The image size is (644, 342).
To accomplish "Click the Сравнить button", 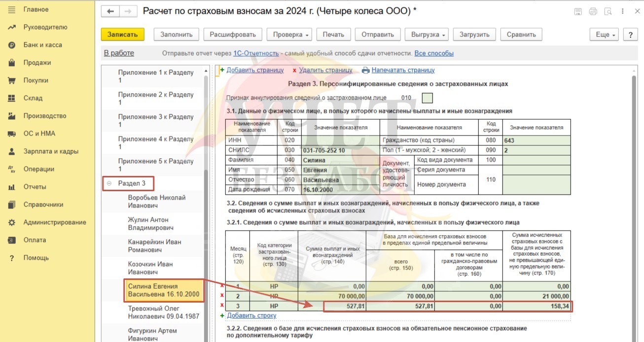I will [521, 34].
